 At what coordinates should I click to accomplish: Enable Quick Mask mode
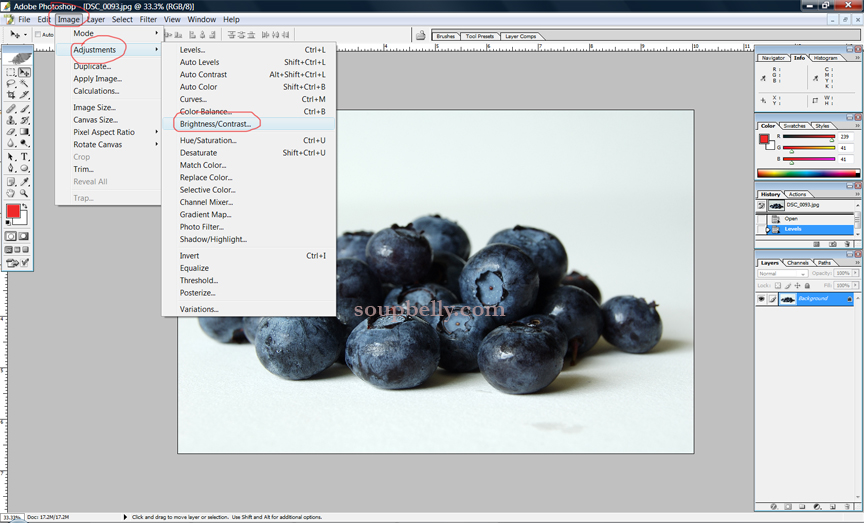tap(24, 236)
